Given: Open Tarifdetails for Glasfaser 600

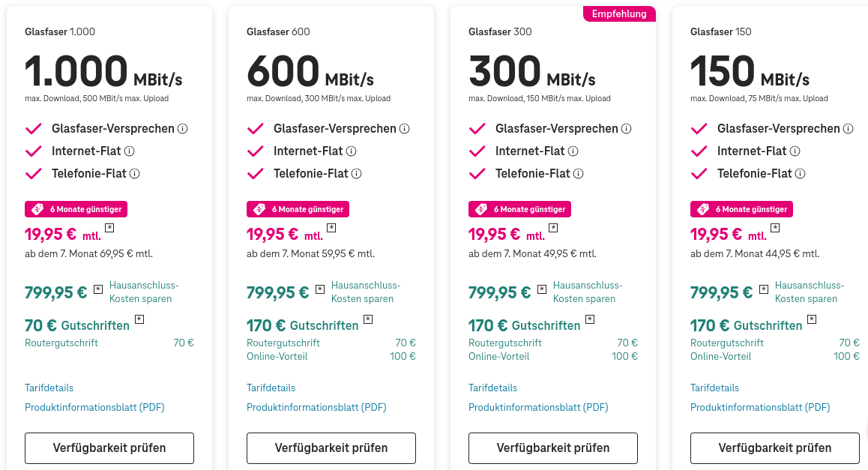Looking at the screenshot, I should (x=271, y=388).
